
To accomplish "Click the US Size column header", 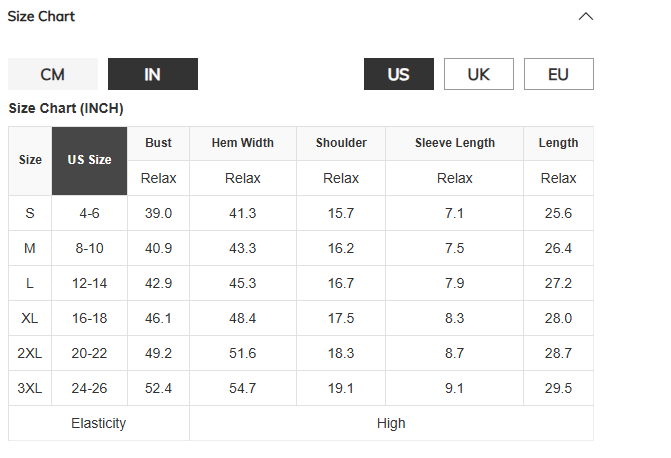I will click(89, 161).
